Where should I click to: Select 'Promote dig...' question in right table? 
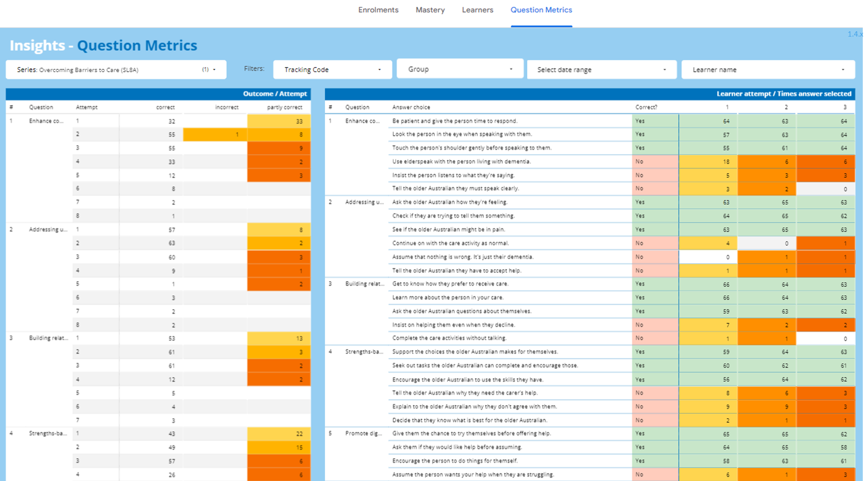[363, 434]
